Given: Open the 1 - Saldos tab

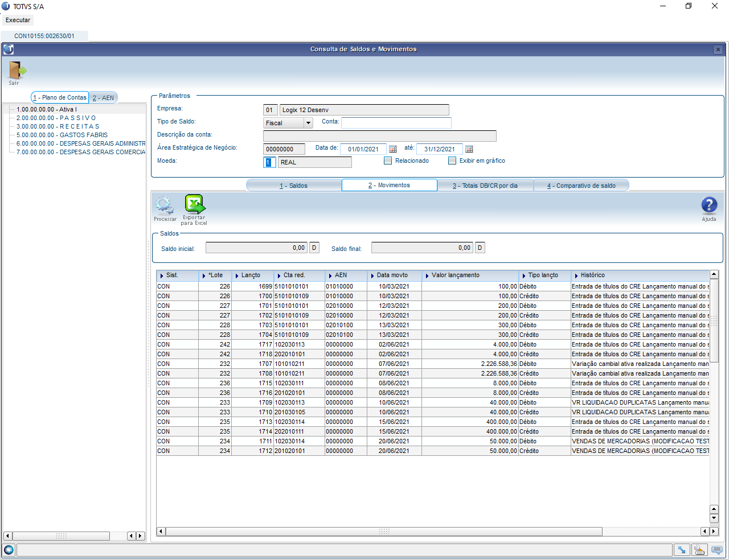Looking at the screenshot, I should [x=294, y=186].
